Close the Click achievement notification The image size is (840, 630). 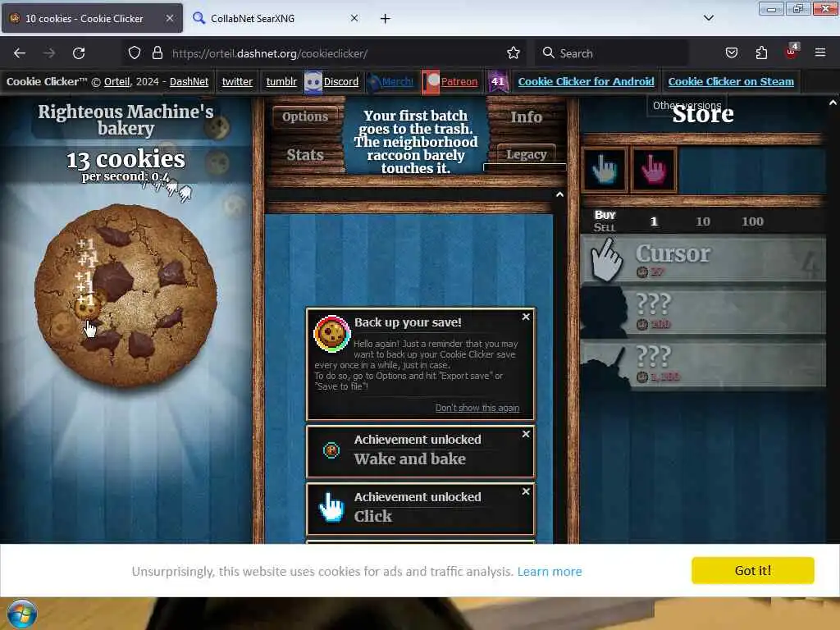(526, 491)
